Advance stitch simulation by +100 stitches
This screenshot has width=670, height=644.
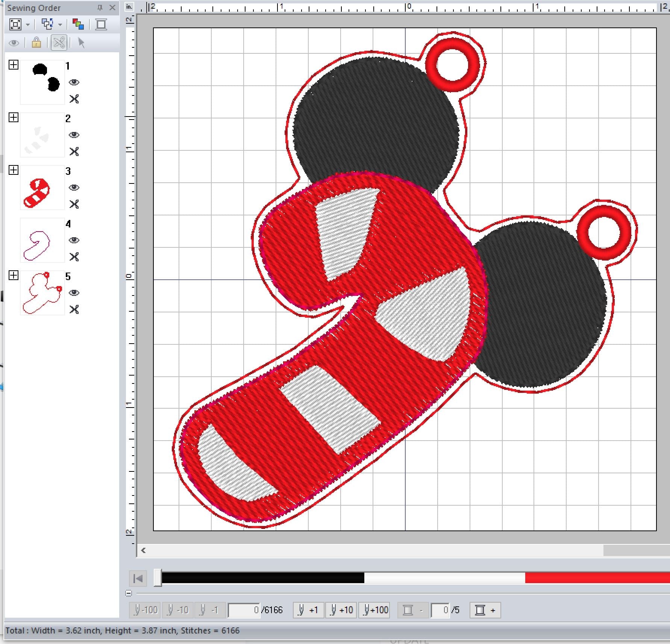pos(376,610)
